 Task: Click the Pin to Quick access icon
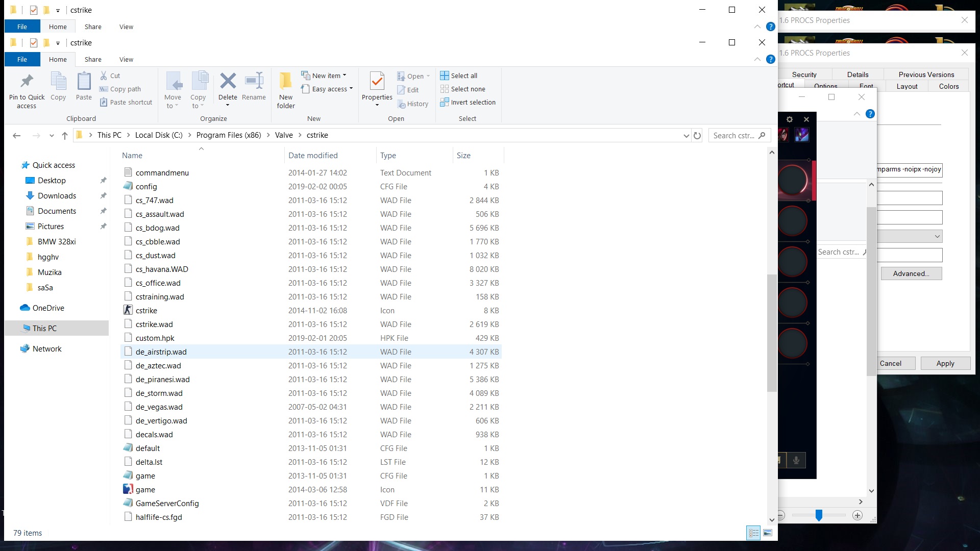[x=27, y=82]
